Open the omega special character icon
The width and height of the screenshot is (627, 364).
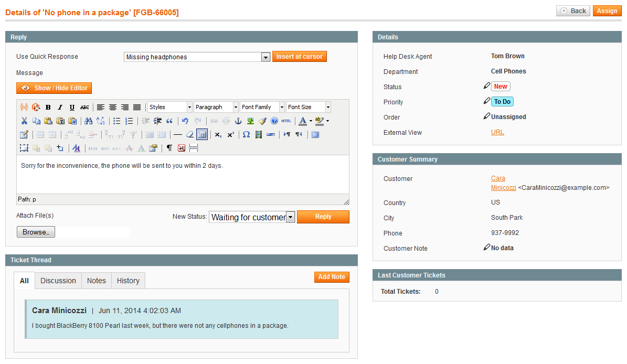point(246,135)
